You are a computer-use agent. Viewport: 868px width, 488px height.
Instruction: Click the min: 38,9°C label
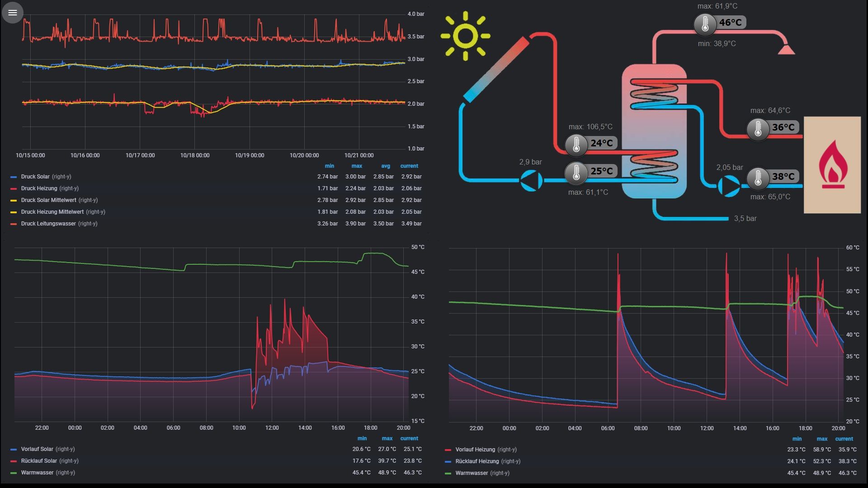tap(717, 43)
